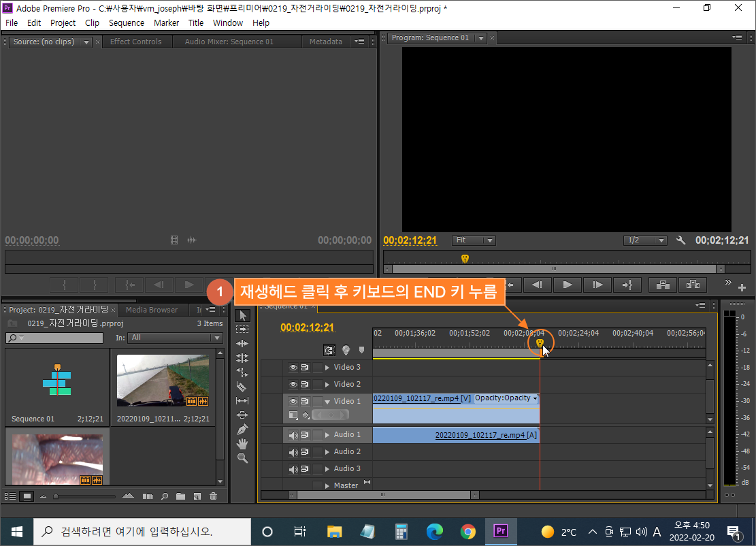Select the Slip tool

(x=242, y=400)
